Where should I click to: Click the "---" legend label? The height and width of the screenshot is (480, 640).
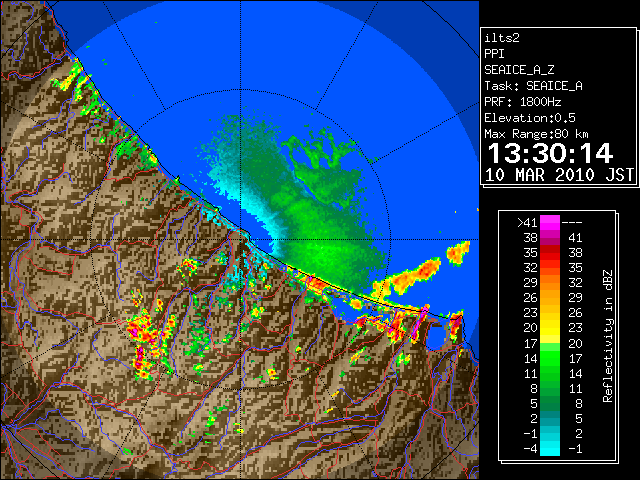(x=572, y=223)
